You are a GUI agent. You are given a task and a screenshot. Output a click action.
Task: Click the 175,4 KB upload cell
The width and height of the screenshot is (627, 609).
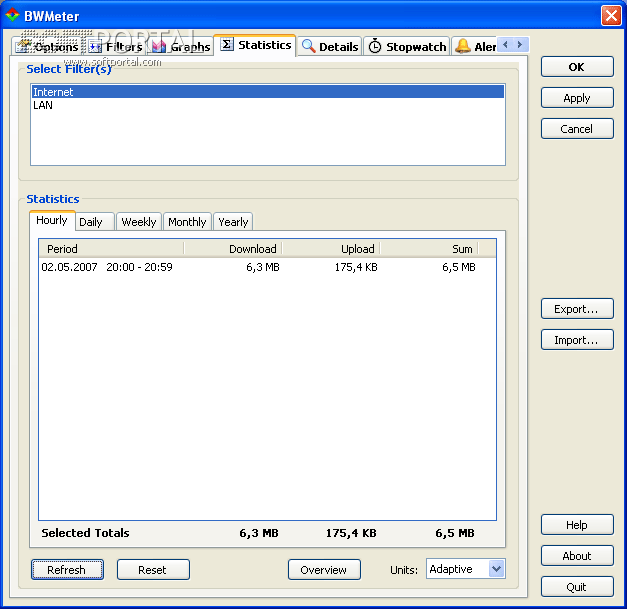coord(356,267)
